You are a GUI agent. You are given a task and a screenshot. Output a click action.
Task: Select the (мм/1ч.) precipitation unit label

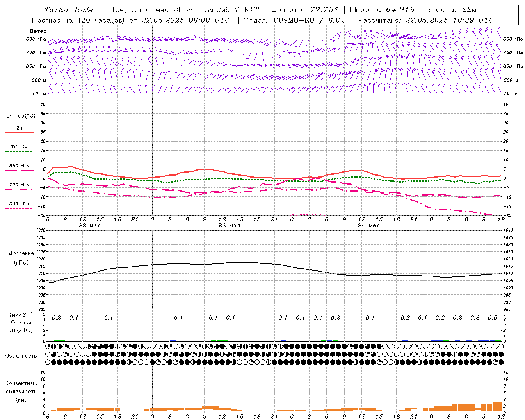click(x=21, y=330)
